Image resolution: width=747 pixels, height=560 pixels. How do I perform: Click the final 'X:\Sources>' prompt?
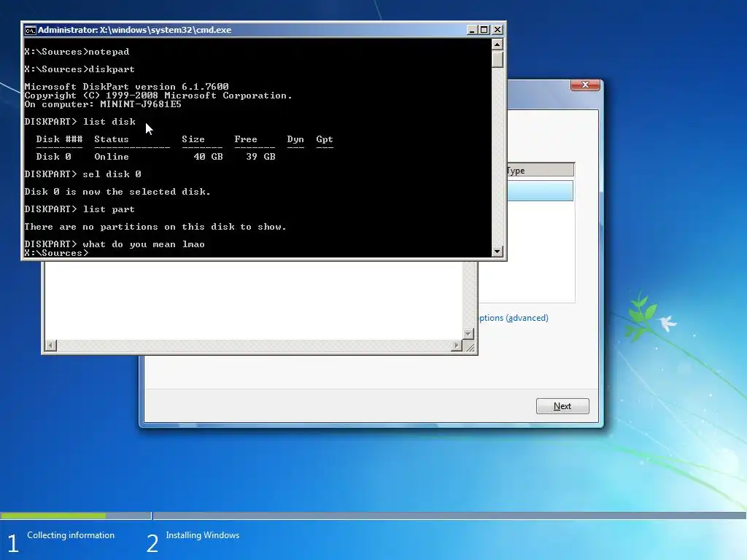click(x=56, y=253)
